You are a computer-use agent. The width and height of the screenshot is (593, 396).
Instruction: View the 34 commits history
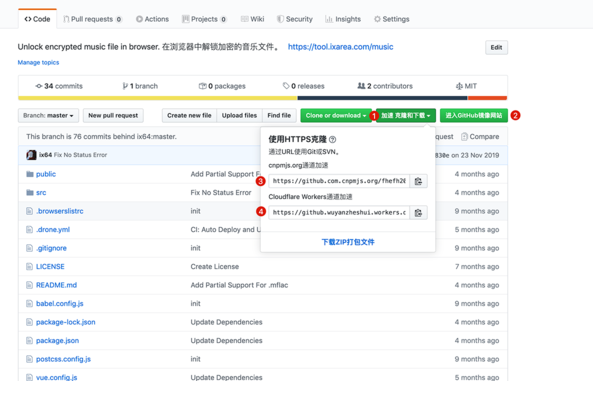click(x=59, y=86)
